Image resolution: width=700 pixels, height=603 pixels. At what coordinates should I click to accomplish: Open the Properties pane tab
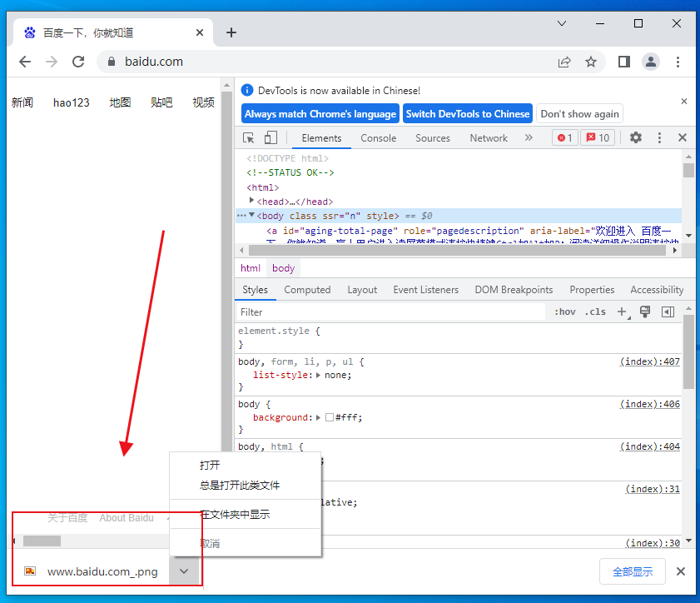592,290
